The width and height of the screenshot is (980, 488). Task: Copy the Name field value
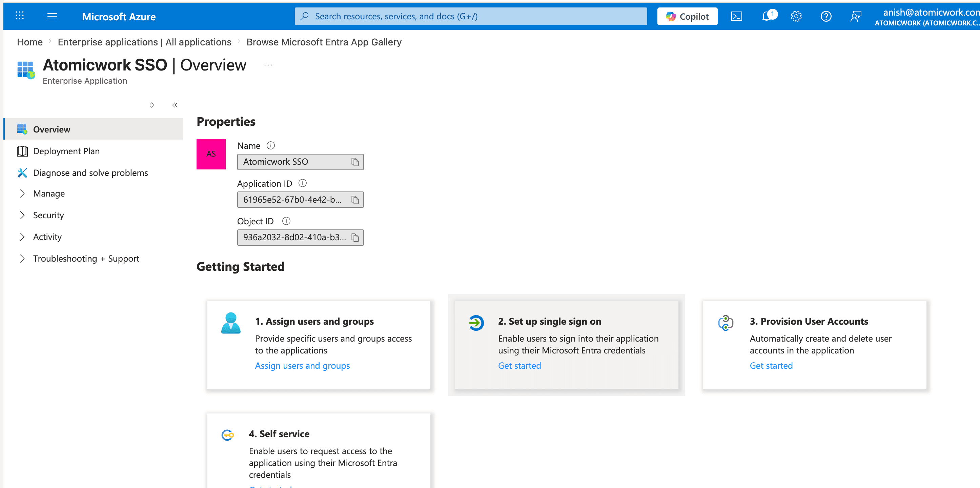point(355,162)
